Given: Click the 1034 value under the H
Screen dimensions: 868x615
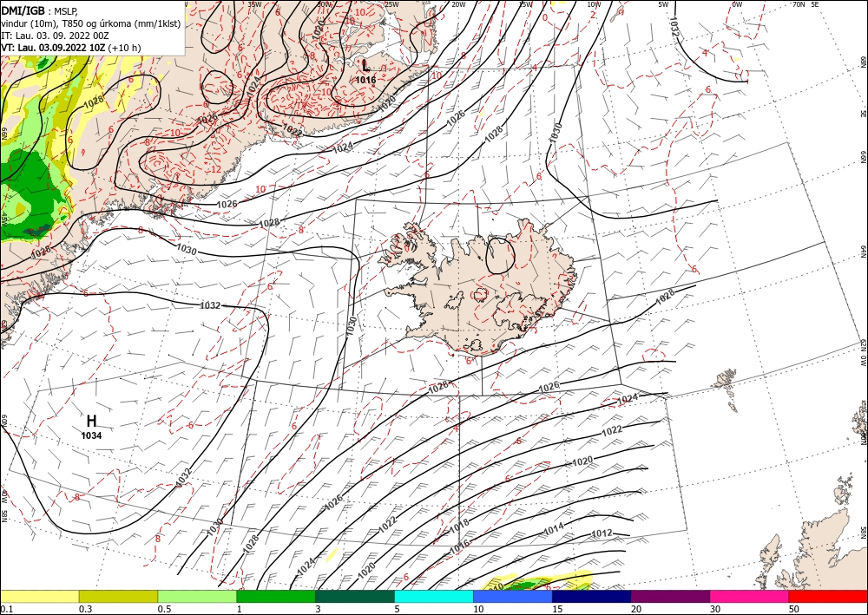Looking at the screenshot, I should pos(91,435).
